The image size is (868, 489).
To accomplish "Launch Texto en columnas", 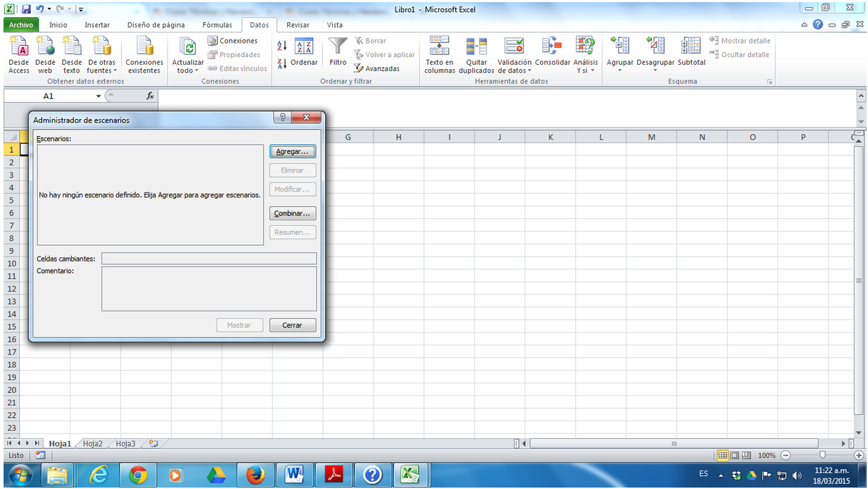I will coord(440,56).
